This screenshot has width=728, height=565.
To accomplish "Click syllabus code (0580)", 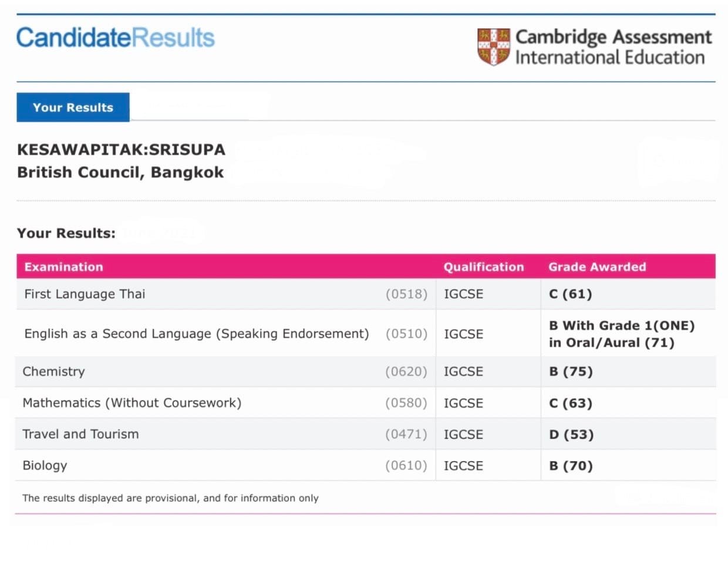I will pyautogui.click(x=406, y=403).
